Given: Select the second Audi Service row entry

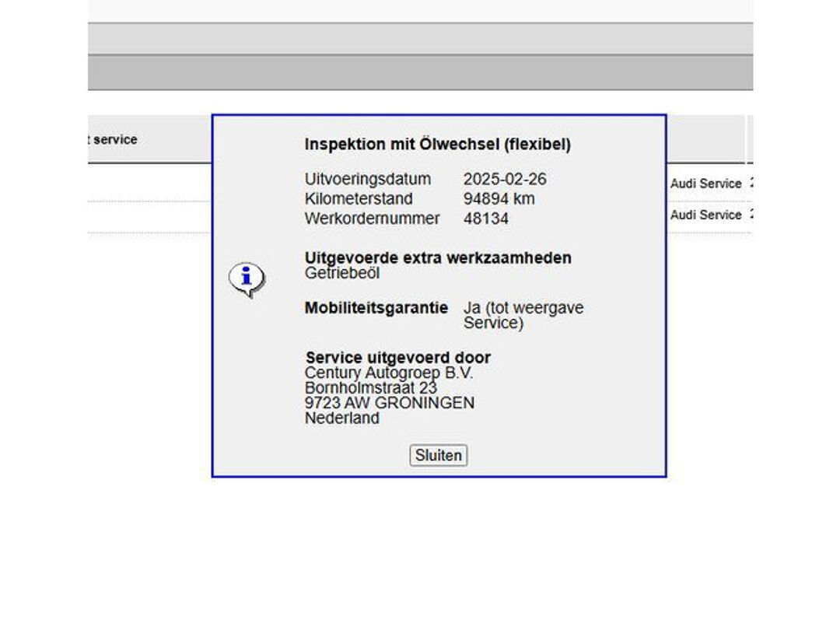Looking at the screenshot, I should [705, 215].
